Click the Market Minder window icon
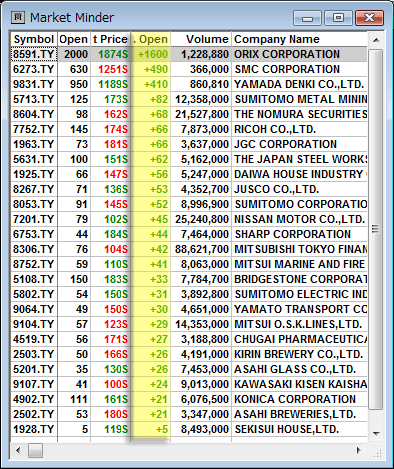Screen dimensions: 394x469 (x=18, y=17)
